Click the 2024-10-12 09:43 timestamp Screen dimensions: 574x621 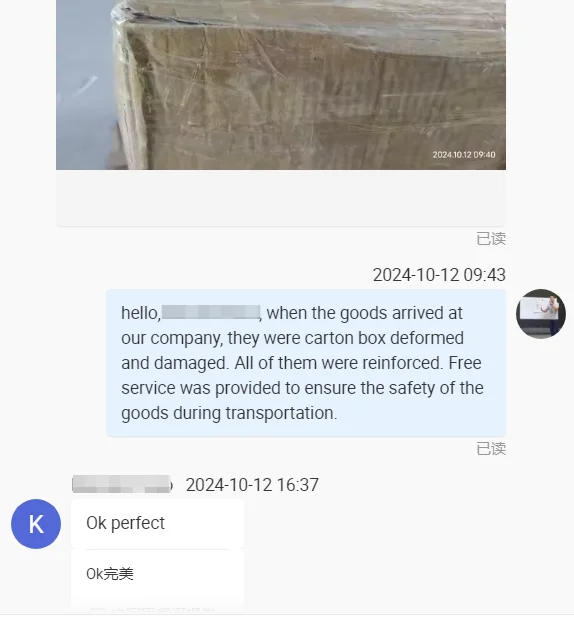point(439,275)
